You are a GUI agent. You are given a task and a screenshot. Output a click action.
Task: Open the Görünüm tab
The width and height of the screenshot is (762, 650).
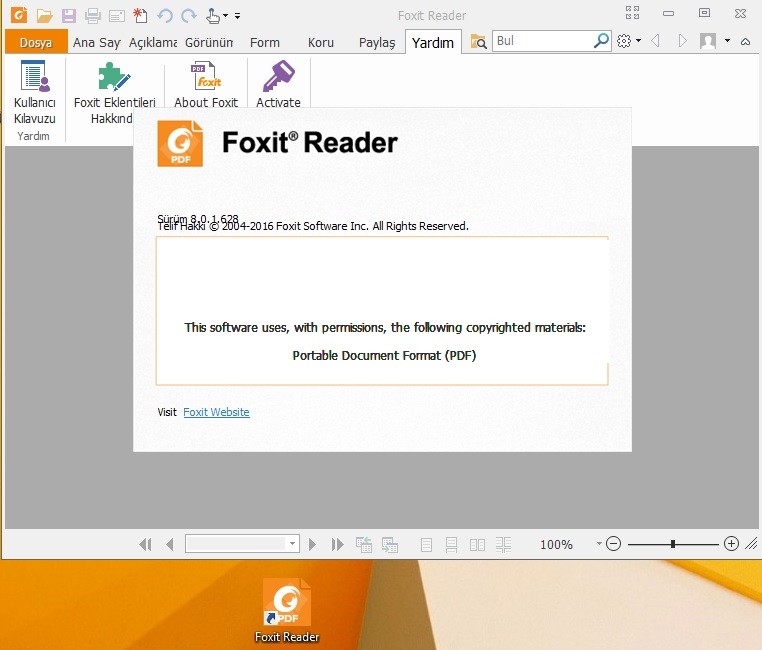point(209,43)
